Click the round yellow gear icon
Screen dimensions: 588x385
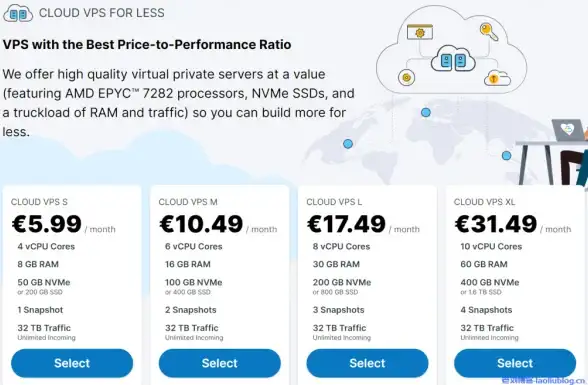point(406,78)
